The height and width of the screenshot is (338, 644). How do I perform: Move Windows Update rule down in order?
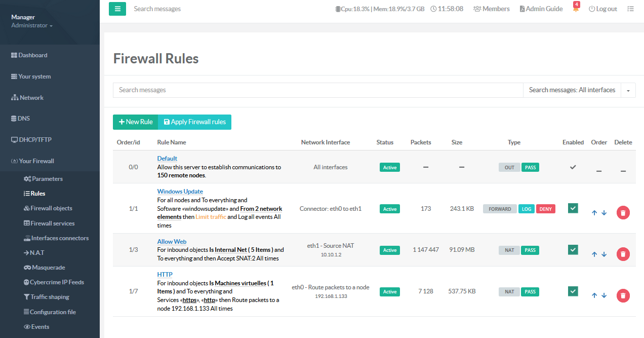pyautogui.click(x=604, y=213)
